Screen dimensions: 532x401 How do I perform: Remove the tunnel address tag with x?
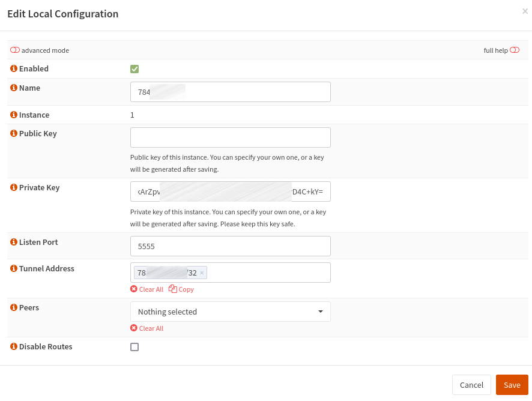point(202,273)
